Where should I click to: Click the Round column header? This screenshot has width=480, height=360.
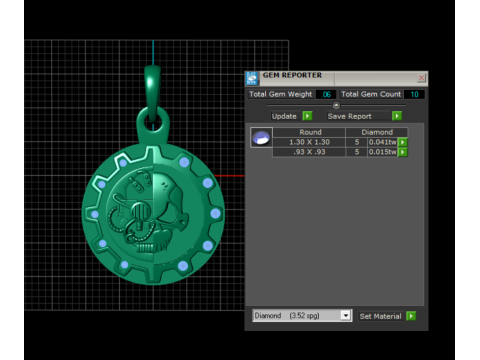point(310,132)
